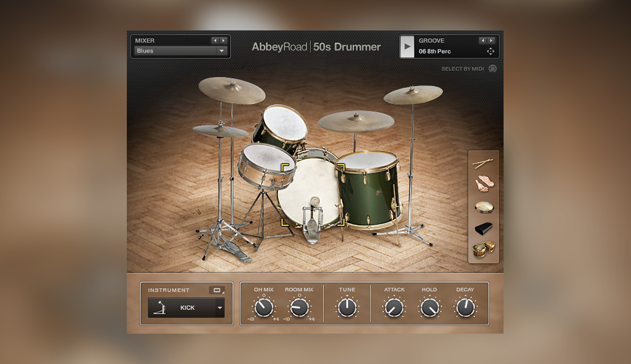Click the GROOVE label
The image size is (631, 364).
(x=431, y=41)
